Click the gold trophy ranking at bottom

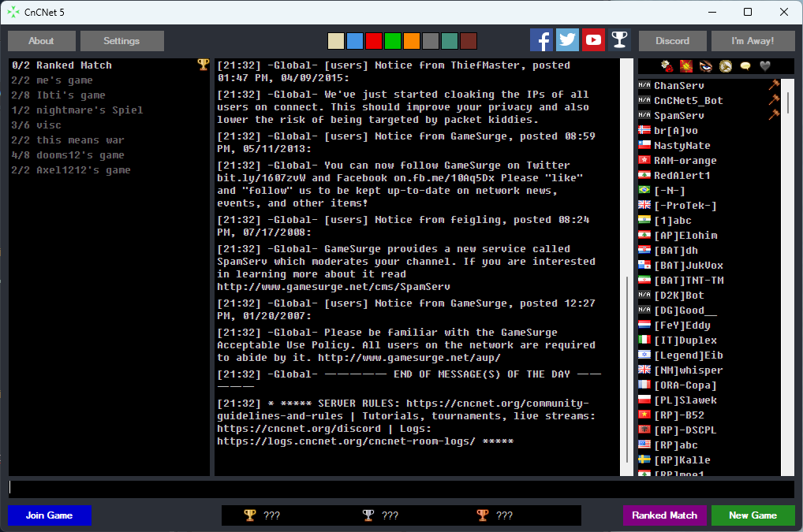[250, 515]
